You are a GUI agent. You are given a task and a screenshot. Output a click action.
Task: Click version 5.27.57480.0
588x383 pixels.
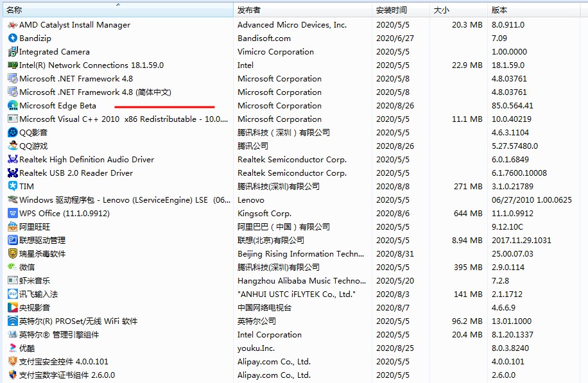coord(515,146)
